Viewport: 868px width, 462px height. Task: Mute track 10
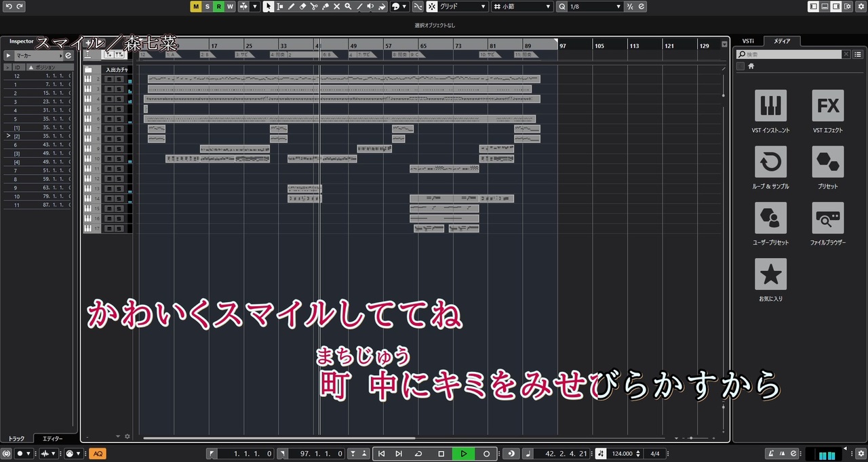pos(108,159)
